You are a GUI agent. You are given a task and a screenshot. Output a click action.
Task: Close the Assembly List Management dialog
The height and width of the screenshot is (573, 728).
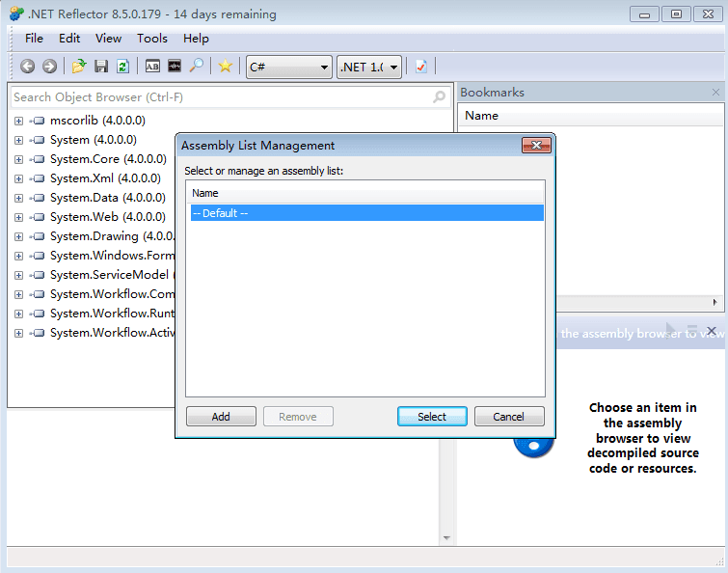coord(536,146)
